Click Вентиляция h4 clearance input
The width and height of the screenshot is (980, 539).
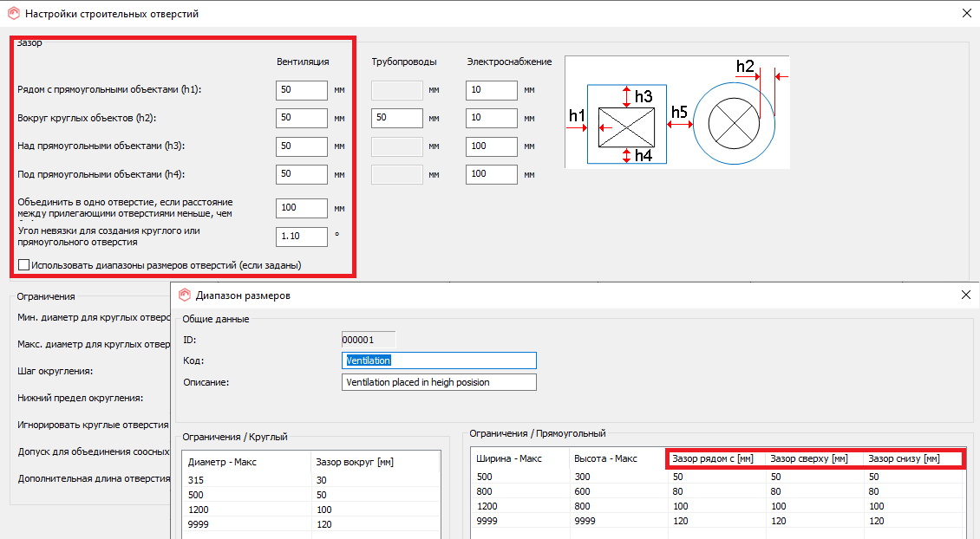tap(302, 174)
